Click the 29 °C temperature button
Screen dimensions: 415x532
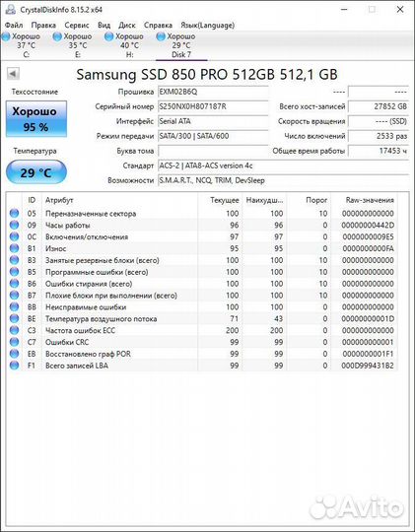tap(36, 172)
